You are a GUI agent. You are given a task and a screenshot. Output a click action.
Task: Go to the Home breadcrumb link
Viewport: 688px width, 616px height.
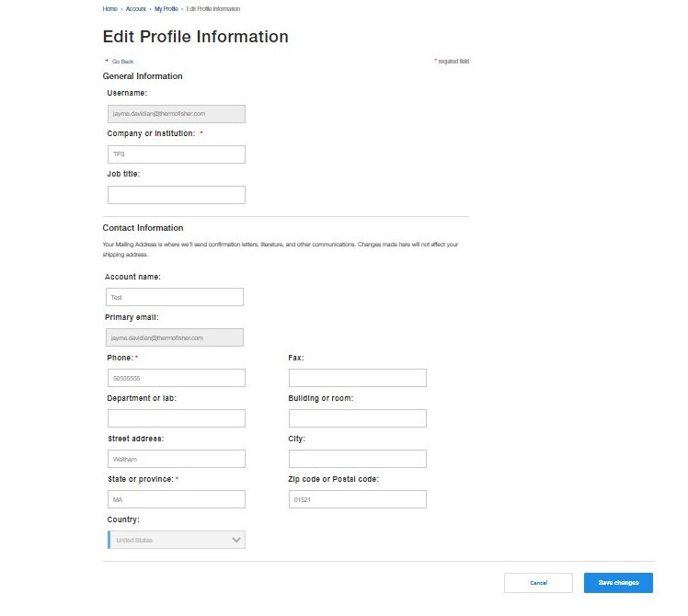(x=109, y=9)
